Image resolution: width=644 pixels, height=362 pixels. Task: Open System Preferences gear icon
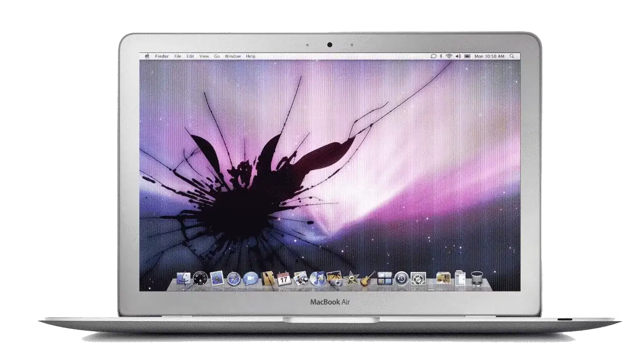point(418,278)
